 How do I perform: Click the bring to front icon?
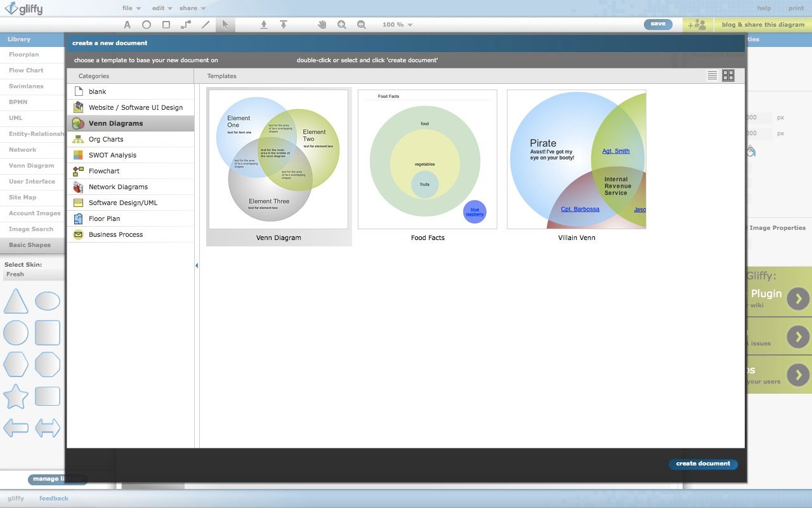coord(264,25)
